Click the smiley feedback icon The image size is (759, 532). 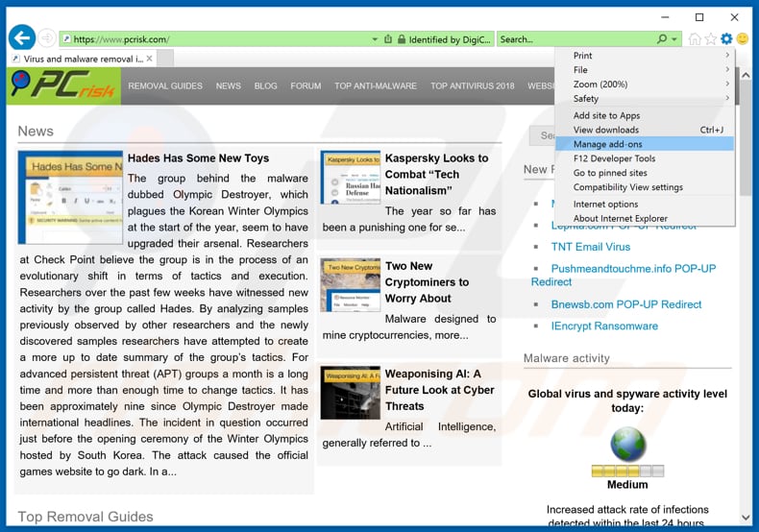[743, 39]
